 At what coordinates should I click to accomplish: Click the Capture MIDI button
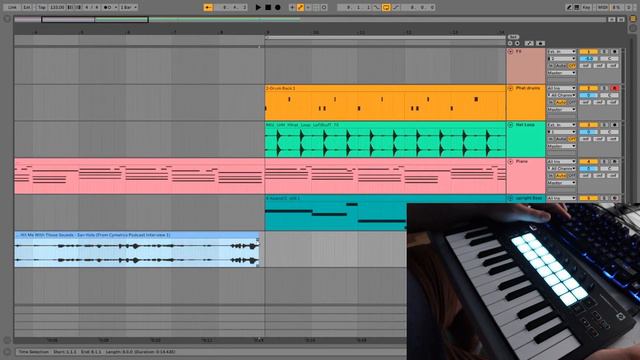coord(316,7)
